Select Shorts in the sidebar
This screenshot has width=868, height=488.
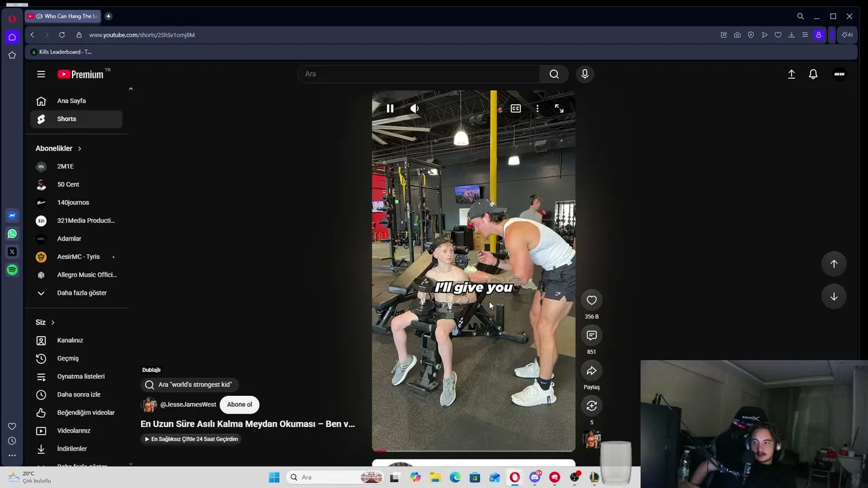(x=77, y=119)
